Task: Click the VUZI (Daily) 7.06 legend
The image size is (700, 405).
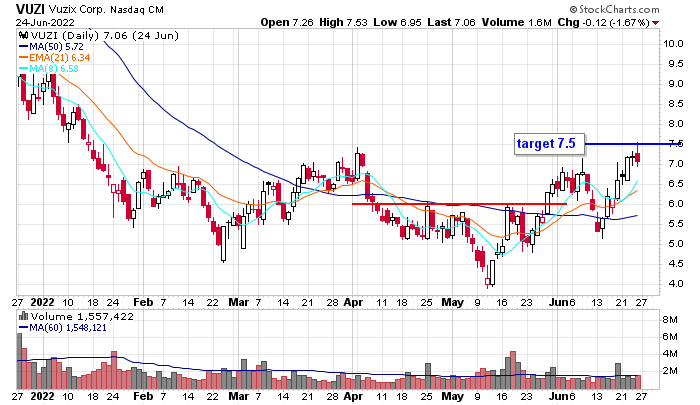Action: [x=104, y=36]
